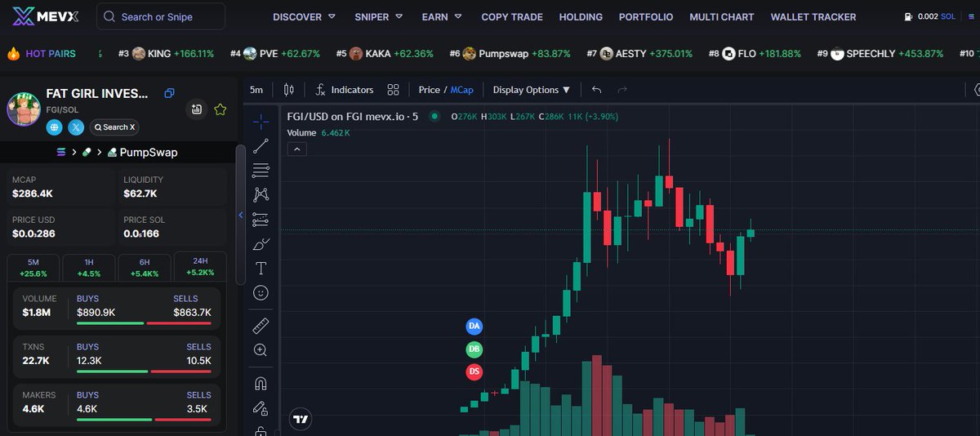Viewport: 980px width, 436px height.
Task: Focus the Search or Snipe field
Action: coord(161,16)
